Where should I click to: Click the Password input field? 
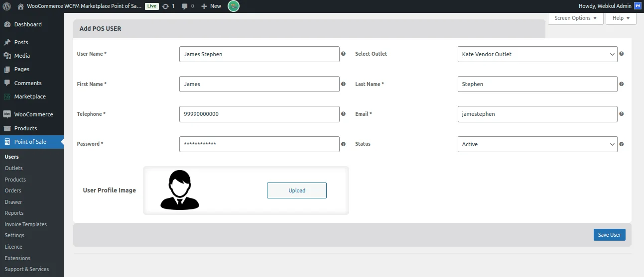point(259,144)
